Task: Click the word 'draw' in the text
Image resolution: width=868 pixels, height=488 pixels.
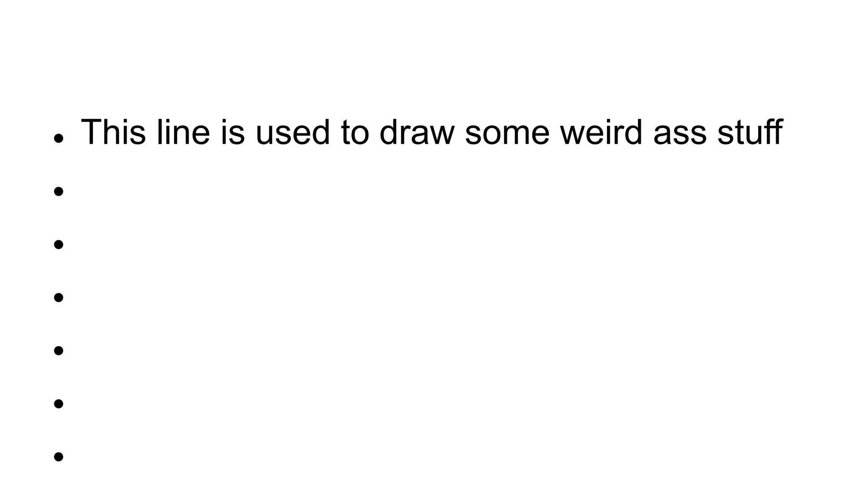Action: pyautogui.click(x=417, y=132)
